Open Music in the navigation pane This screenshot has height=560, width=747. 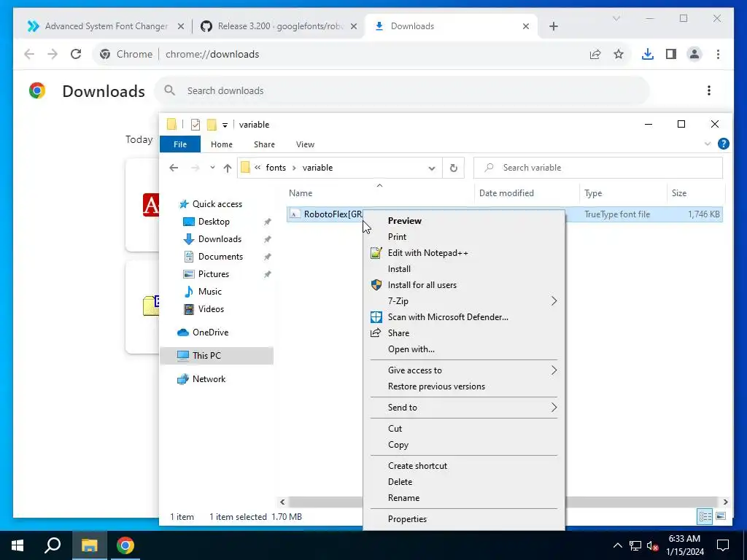pyautogui.click(x=209, y=292)
